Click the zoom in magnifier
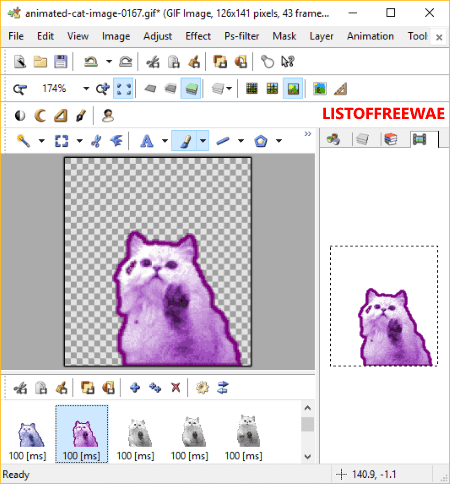 (x=103, y=89)
